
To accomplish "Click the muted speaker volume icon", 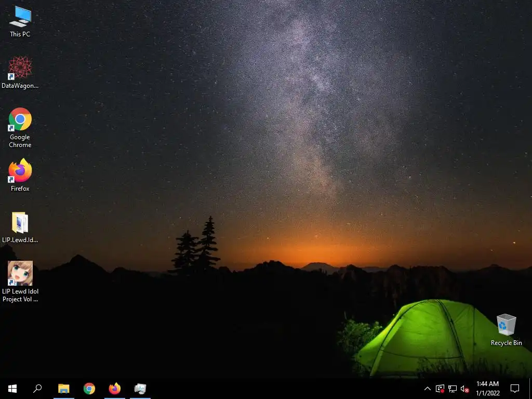I will coord(465,389).
